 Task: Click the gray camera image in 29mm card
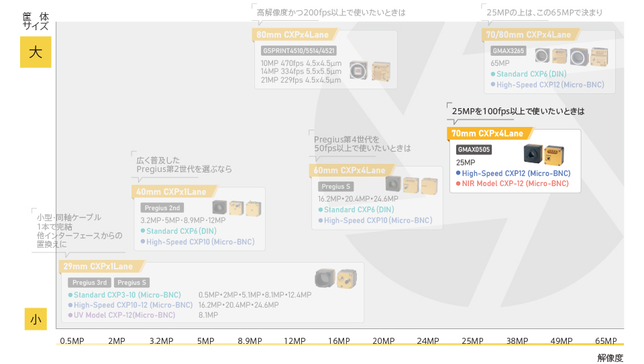[x=325, y=277]
